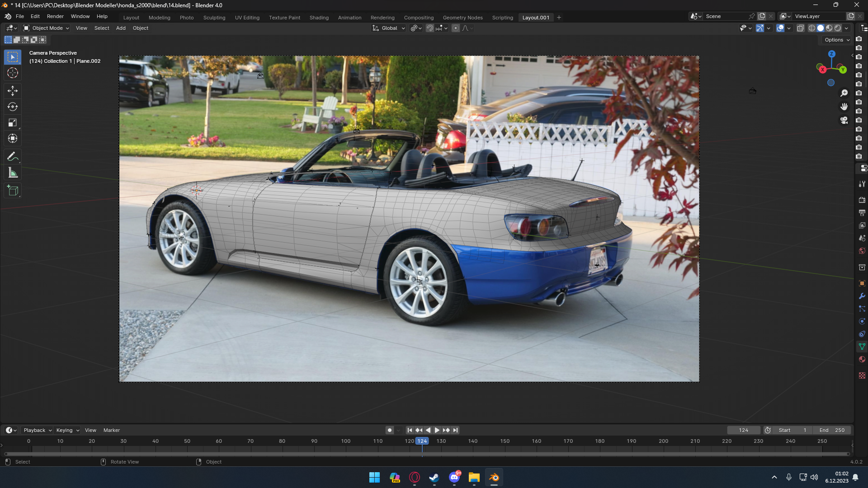This screenshot has height=488, width=868.
Task: Toggle show gizmo button
Action: click(760, 28)
